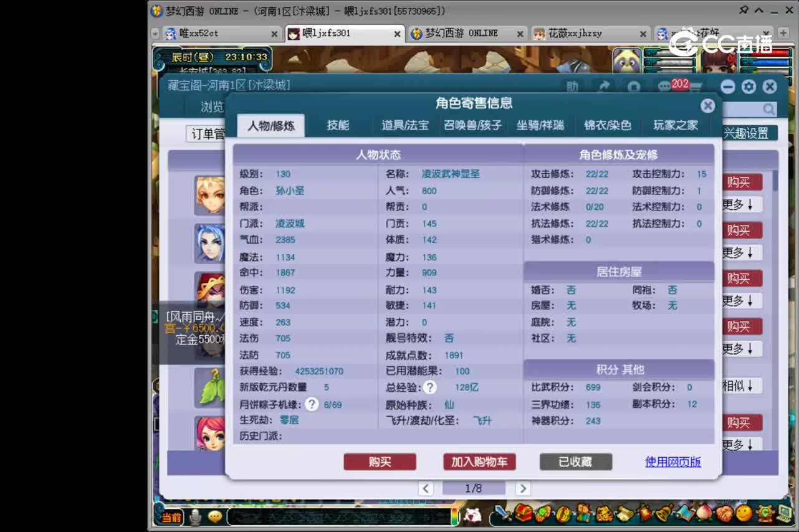
Task: Open the tab list dropdown arrow
Action: (x=155, y=34)
